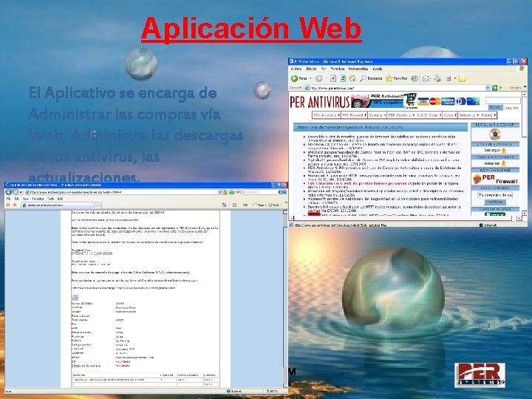The width and height of the screenshot is (532, 399).
Task: Click email address field in sidebar
Action: [x=495, y=195]
